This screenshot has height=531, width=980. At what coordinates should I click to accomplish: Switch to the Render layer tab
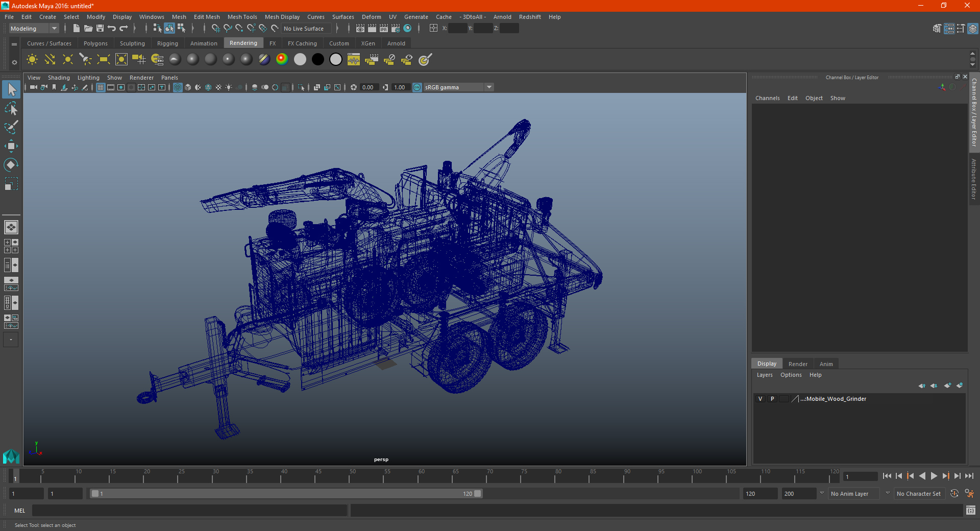pyautogui.click(x=798, y=364)
